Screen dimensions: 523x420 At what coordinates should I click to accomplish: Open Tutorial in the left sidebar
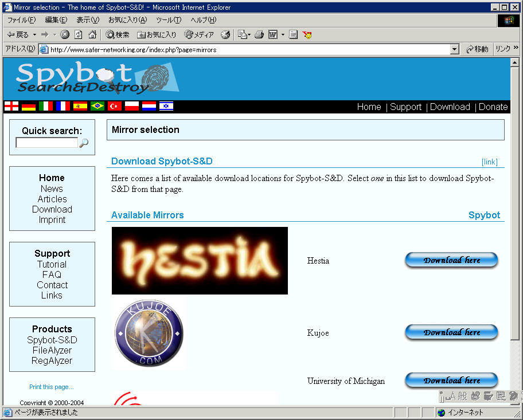(x=52, y=264)
